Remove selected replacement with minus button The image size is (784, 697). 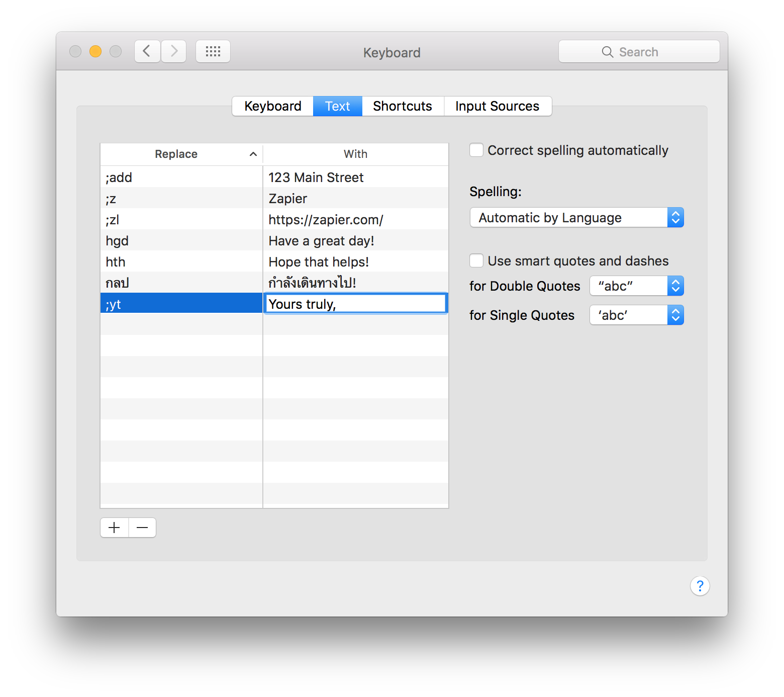[x=142, y=528]
